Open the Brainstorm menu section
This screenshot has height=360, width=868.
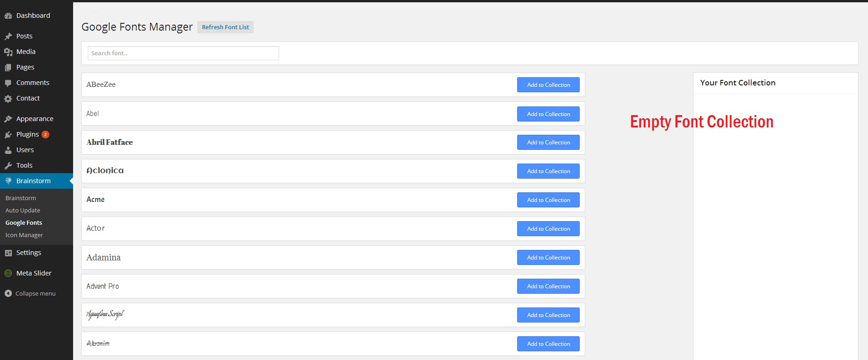click(x=33, y=181)
